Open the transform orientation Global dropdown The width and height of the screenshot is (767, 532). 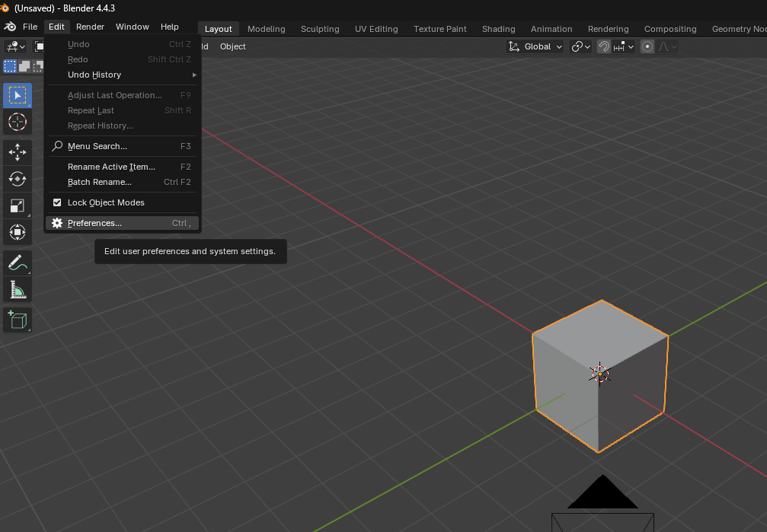(x=534, y=46)
